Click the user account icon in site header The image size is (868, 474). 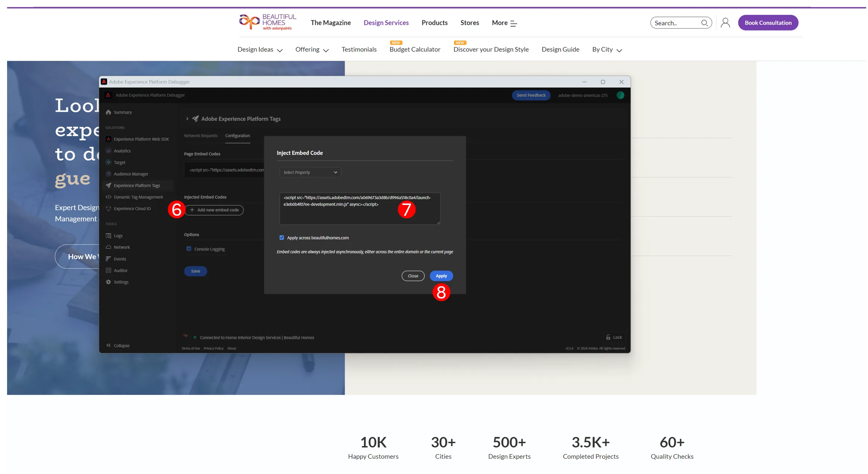click(x=725, y=23)
